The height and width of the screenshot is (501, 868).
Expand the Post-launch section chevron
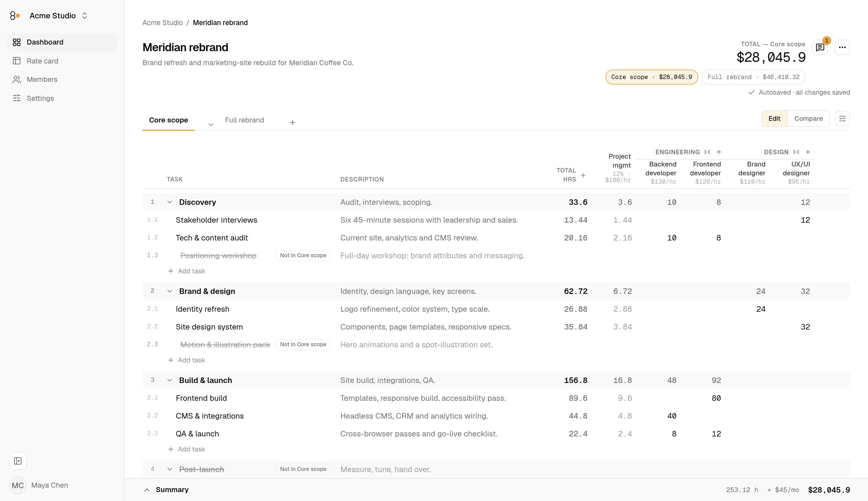point(169,469)
